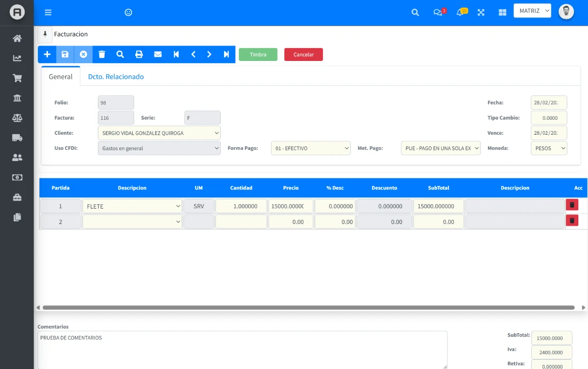Open the users group sidebar icon
This screenshot has height=369, width=588.
coord(17,158)
